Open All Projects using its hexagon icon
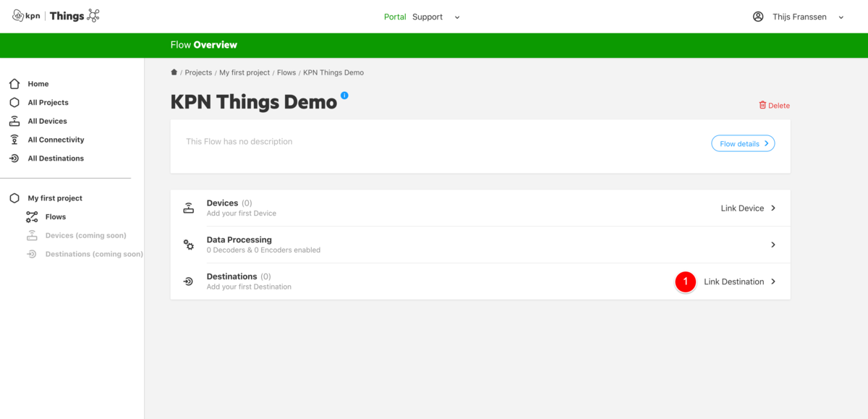Screen dimensions: 868x419 [14, 103]
